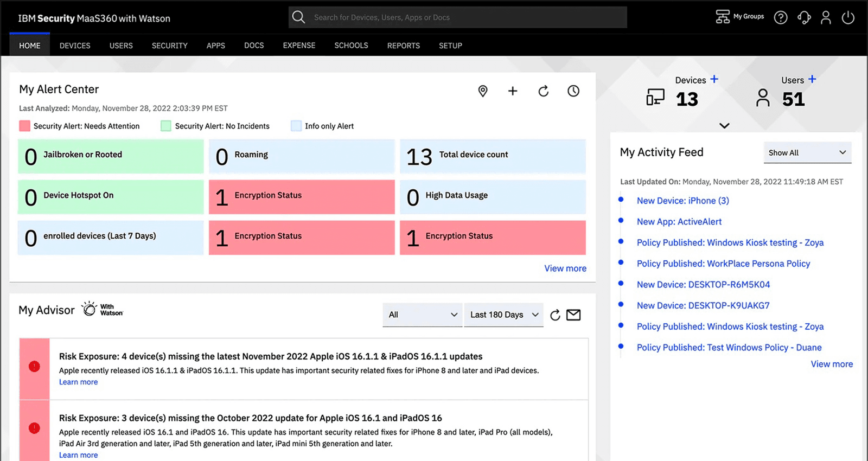Click Learn more for iOS 16.1 October risk
Screen dimensions: 868x461
(79, 455)
